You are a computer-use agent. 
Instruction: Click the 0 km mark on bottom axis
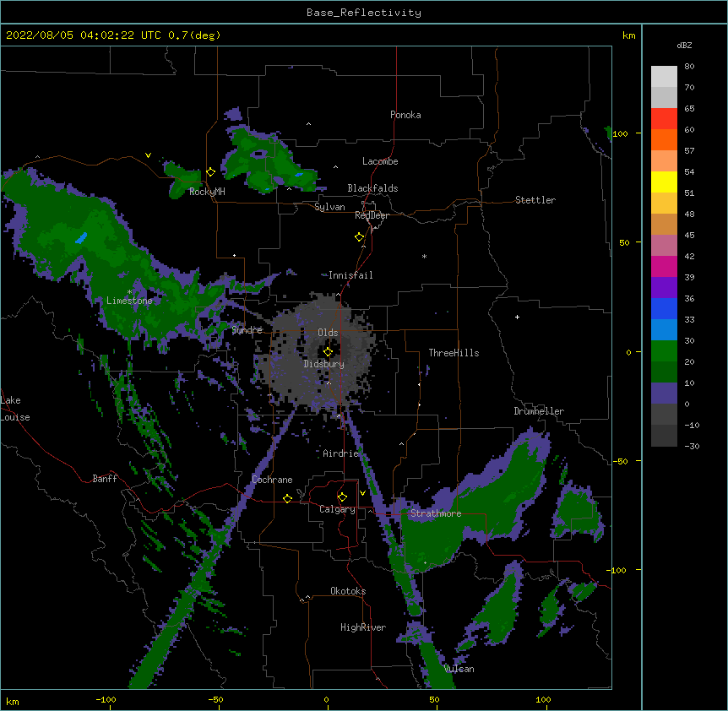[x=326, y=699]
